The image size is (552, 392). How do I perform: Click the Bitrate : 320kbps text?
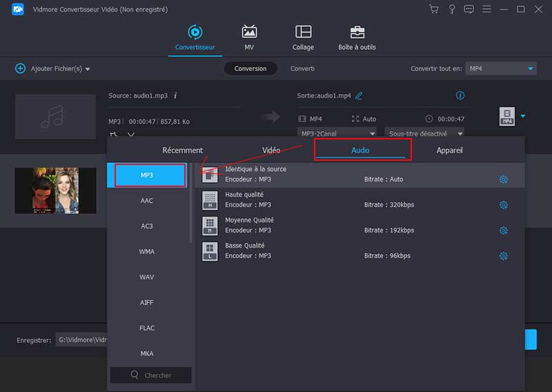(389, 205)
